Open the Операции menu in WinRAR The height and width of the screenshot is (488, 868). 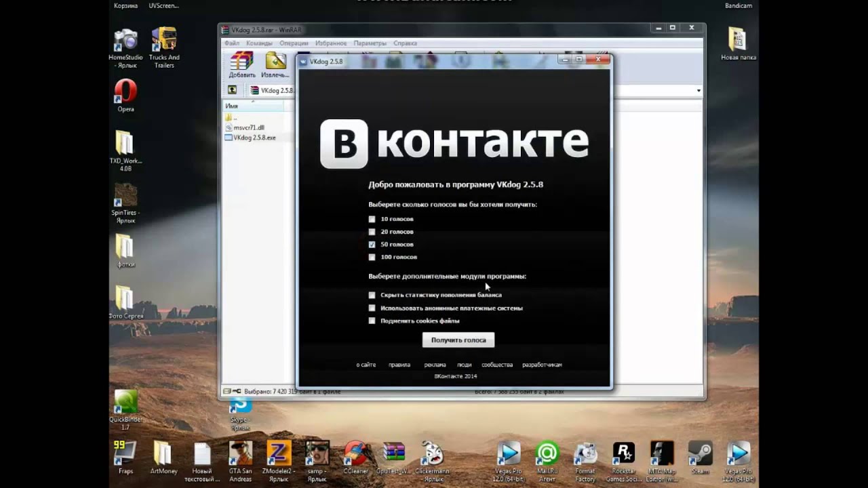click(294, 43)
